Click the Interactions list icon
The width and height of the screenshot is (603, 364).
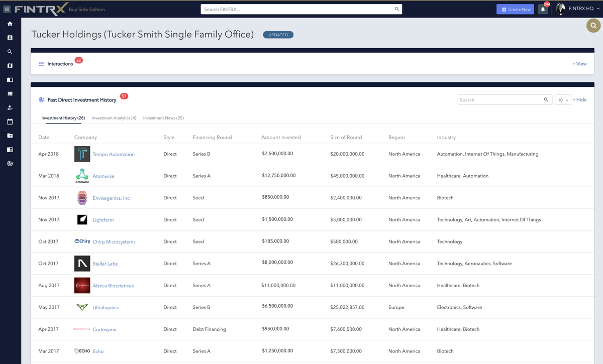point(42,64)
